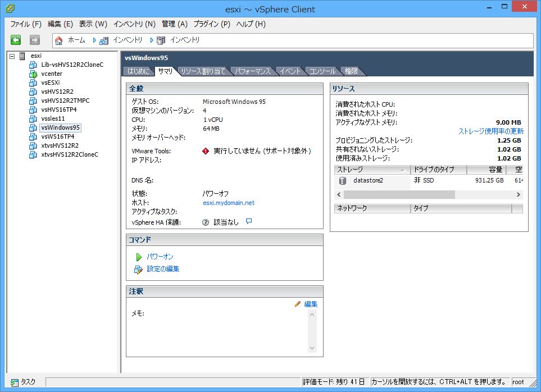
Task: Click the vSphere HA question mark icon
Action: (x=206, y=222)
